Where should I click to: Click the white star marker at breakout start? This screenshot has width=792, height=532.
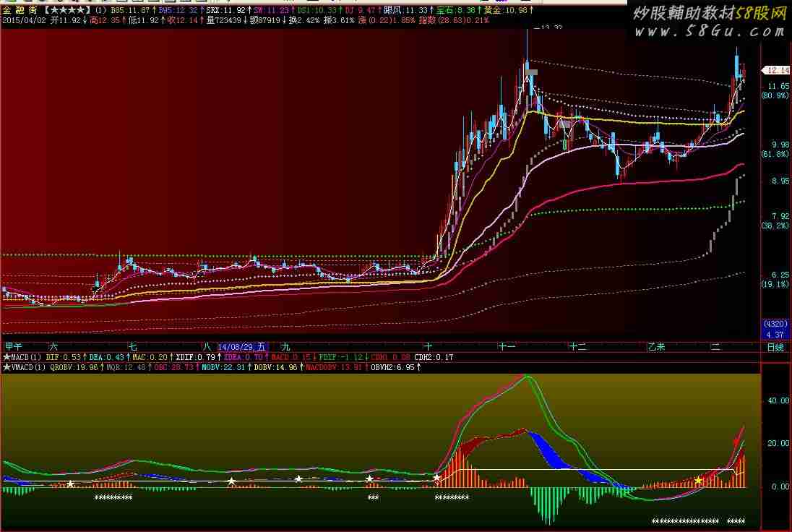click(436, 477)
